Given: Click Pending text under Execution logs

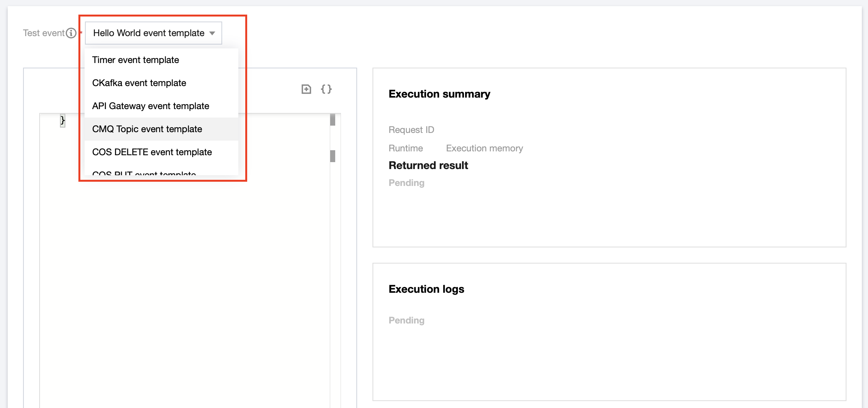Looking at the screenshot, I should pyautogui.click(x=406, y=320).
